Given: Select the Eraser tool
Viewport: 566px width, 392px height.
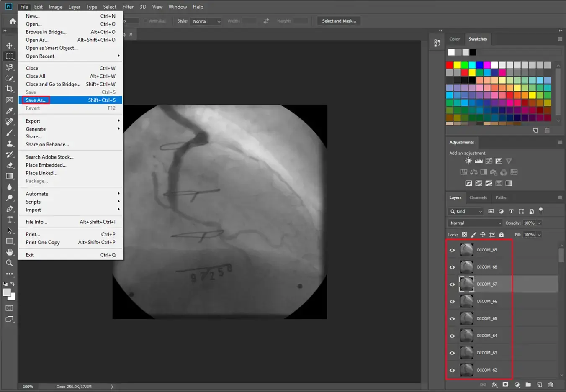Looking at the screenshot, I should pyautogui.click(x=9, y=165).
